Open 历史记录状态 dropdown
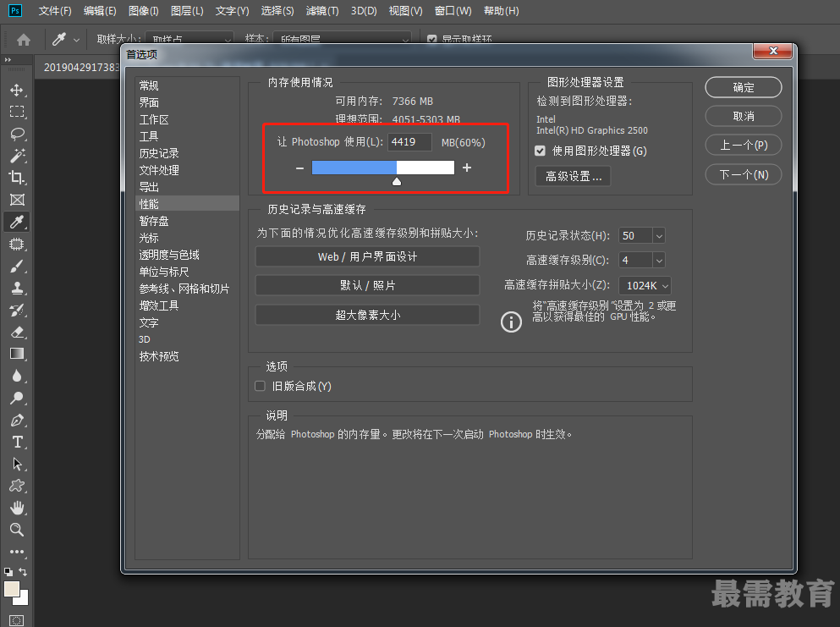This screenshot has height=627, width=840. (x=659, y=236)
